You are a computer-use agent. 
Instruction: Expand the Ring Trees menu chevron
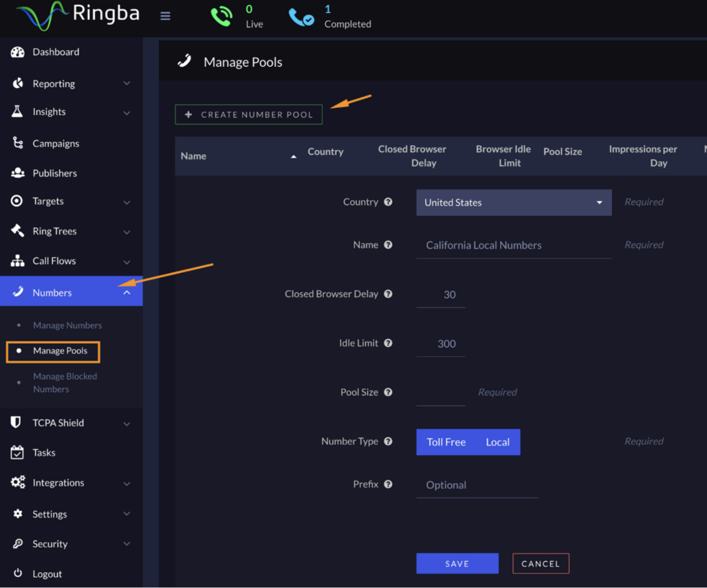(127, 232)
